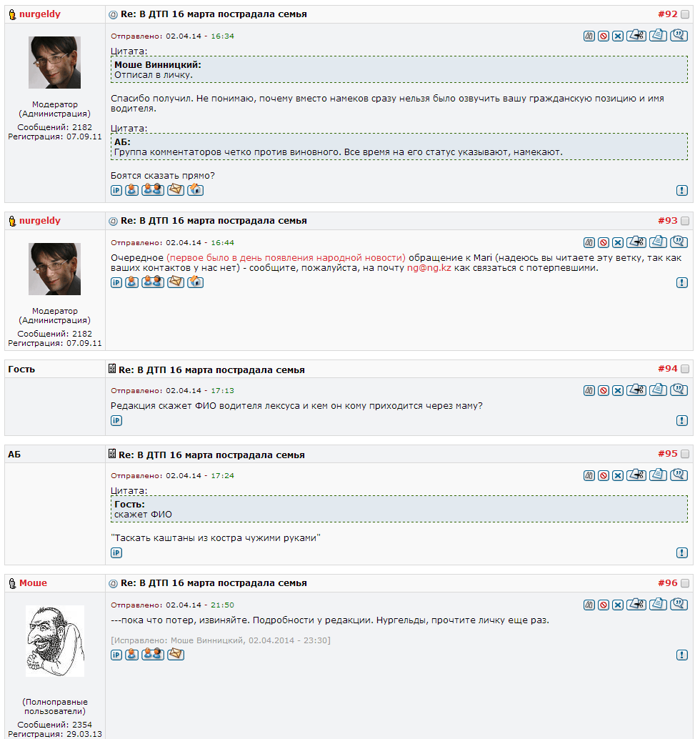Tick the checkbox next to post #94
This screenshot has height=739, width=700.
pos(685,369)
